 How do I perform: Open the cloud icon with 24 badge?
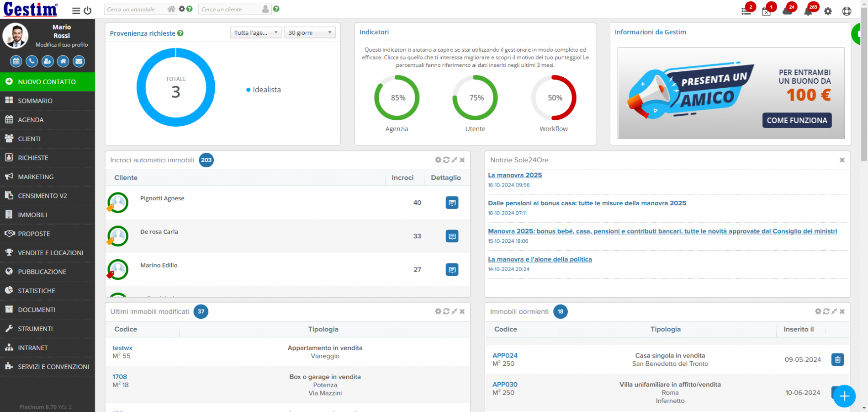pyautogui.click(x=787, y=11)
